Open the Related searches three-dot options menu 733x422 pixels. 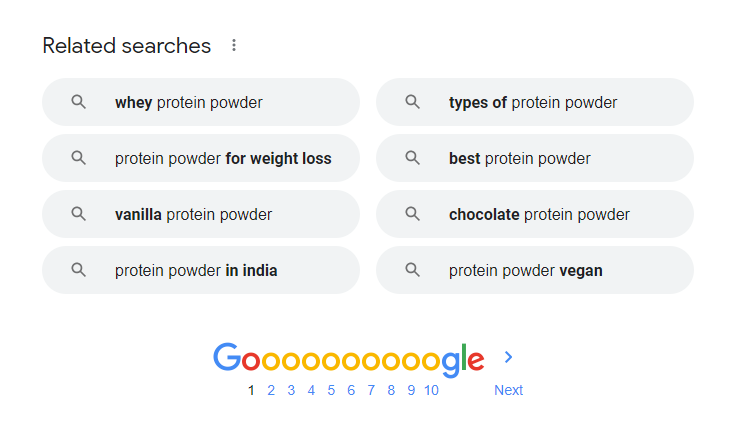234,46
